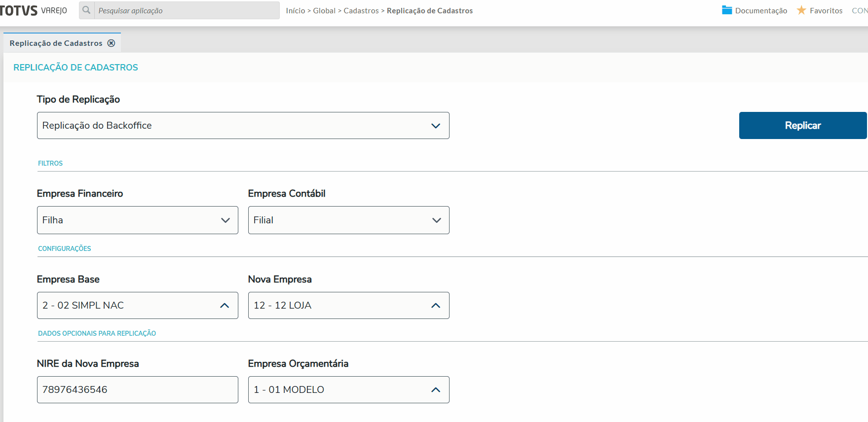This screenshot has width=868, height=422.
Task: Select the Replicação de Cadastros tab
Action: coord(56,43)
